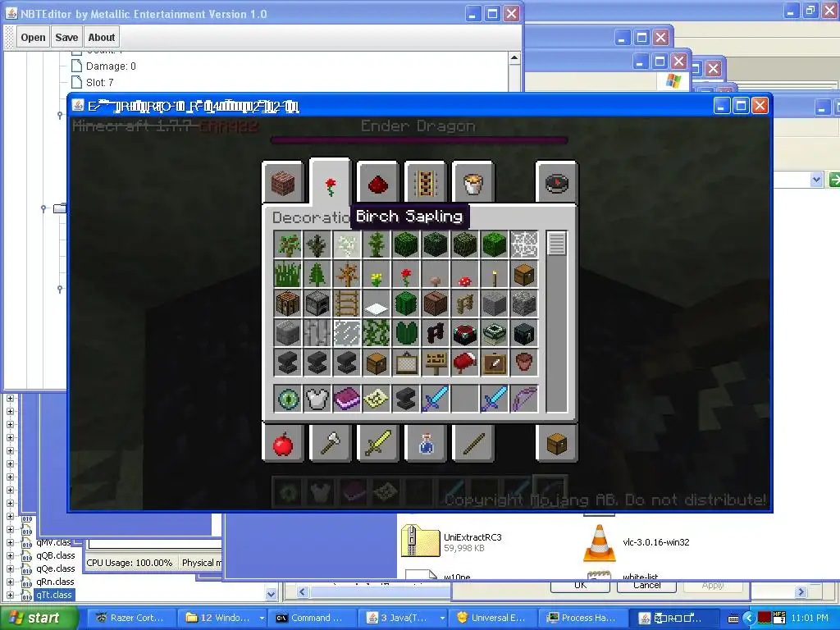Viewport: 840px width, 630px height.
Task: Pick the End Portal Frame block
Action: pos(495,333)
